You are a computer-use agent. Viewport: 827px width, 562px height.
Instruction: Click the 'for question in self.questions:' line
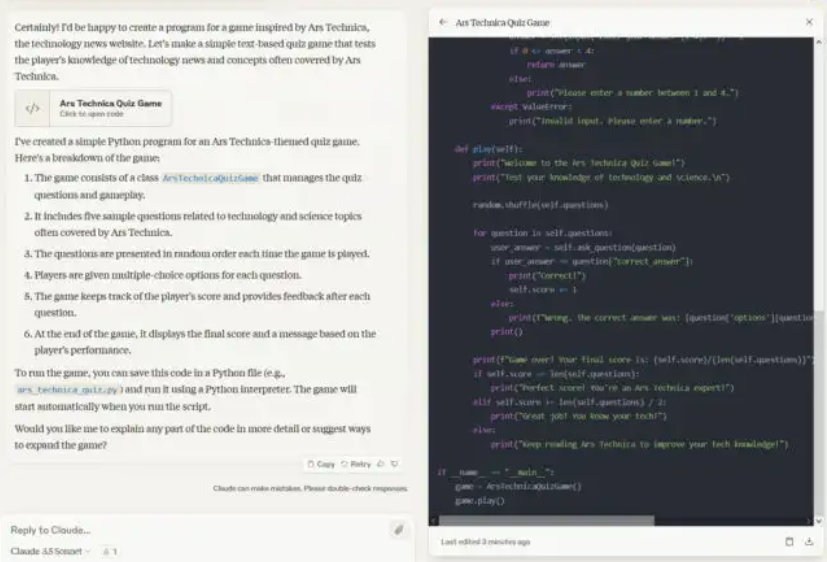[542, 233]
